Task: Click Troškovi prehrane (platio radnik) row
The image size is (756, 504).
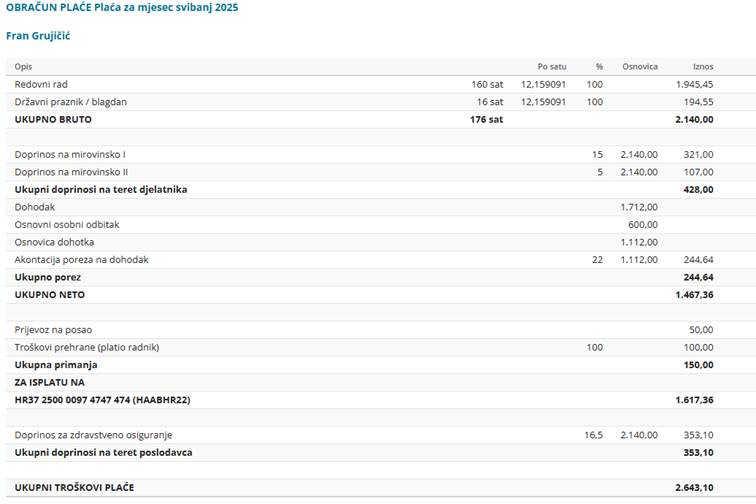Action: [x=381, y=347]
